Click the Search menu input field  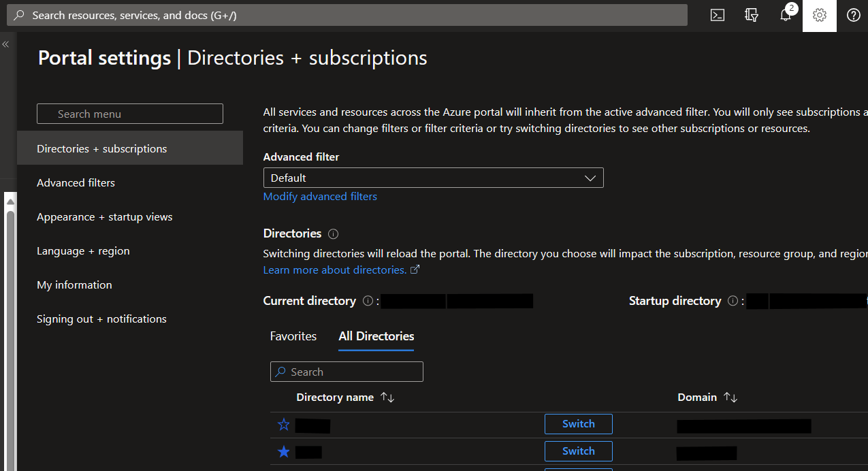(x=129, y=114)
